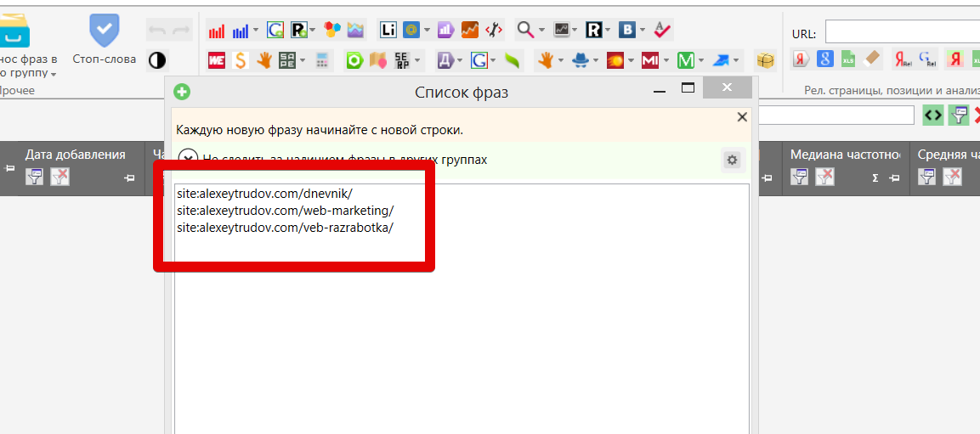Open the Стоп-слова shield tool

point(104,40)
